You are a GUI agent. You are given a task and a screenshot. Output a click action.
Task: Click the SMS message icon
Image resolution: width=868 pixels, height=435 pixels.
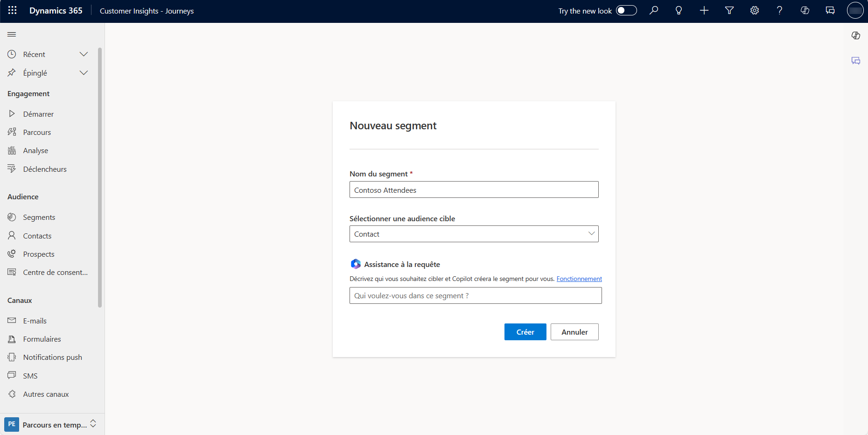pos(12,375)
